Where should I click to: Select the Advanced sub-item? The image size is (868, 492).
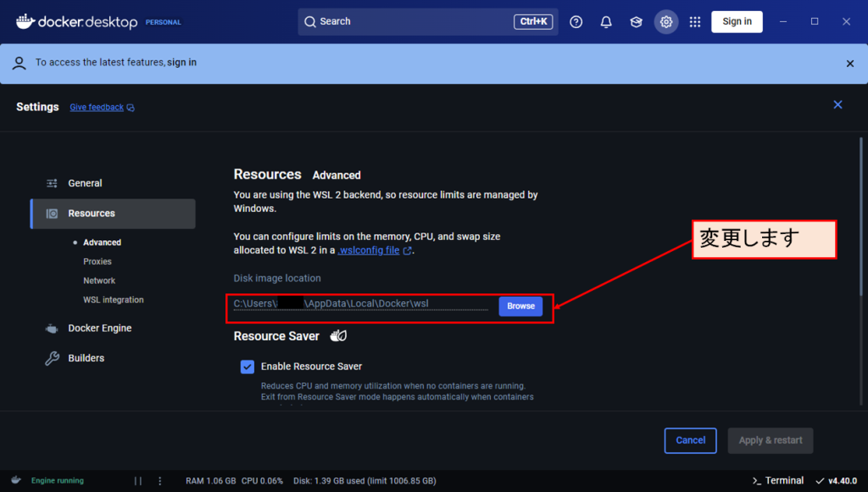coord(102,243)
